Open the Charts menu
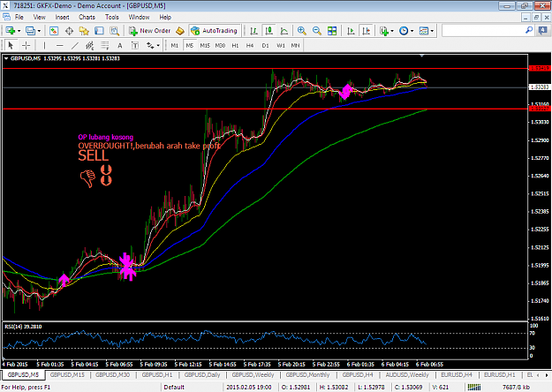Image resolution: width=552 pixels, height=392 pixels. pyautogui.click(x=87, y=17)
